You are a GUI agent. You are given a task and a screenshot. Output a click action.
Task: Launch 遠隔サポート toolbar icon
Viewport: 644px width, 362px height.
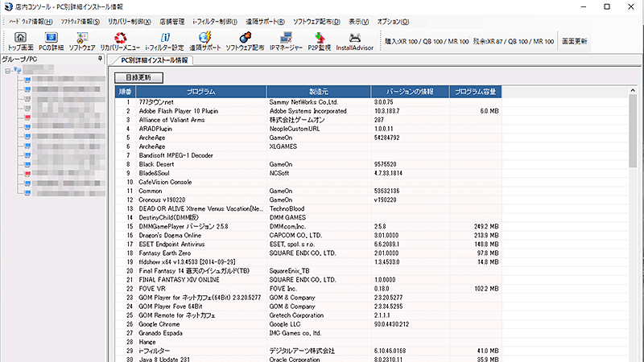(205, 42)
